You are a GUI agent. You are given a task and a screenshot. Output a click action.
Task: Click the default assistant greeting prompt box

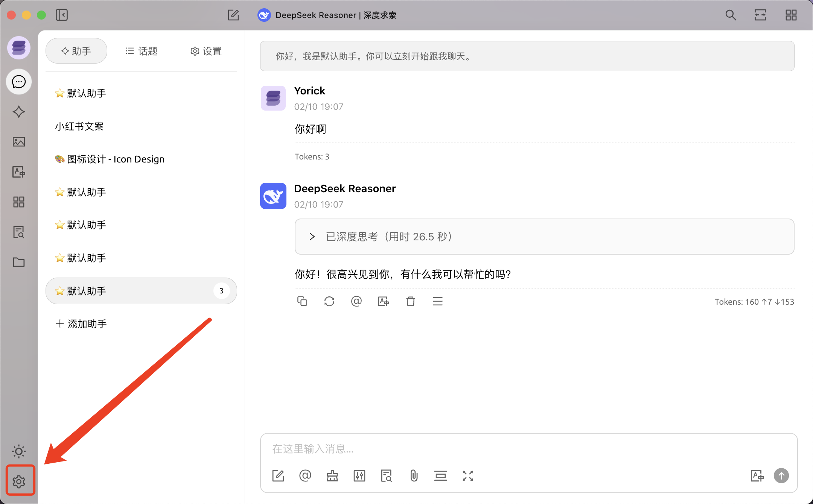click(527, 56)
